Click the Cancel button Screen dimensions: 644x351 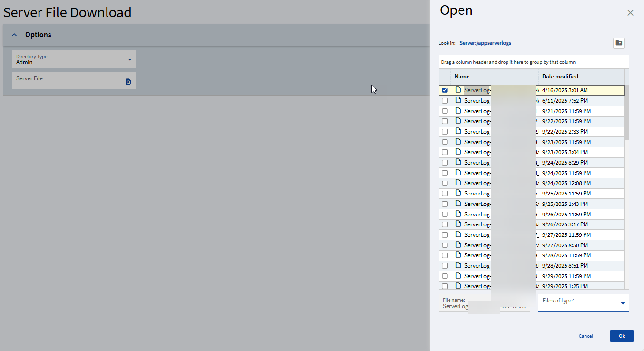[x=586, y=336]
